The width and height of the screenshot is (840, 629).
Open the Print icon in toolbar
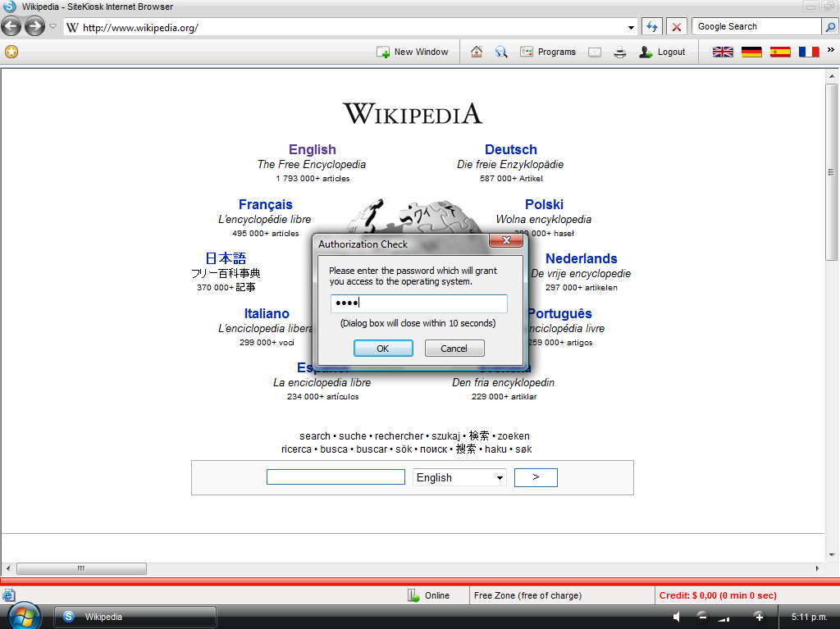[620, 52]
